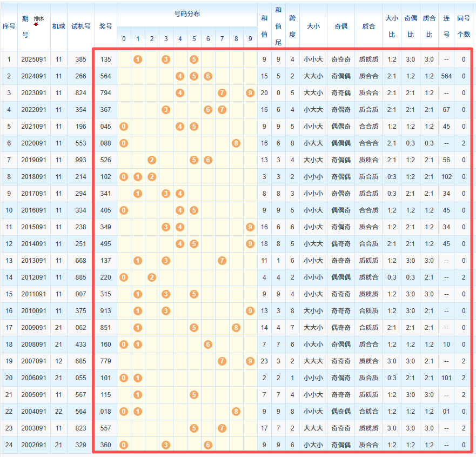This screenshot has height=457, width=476.
Task: Click winning number 564 in row 2024091
Action: click(106, 76)
